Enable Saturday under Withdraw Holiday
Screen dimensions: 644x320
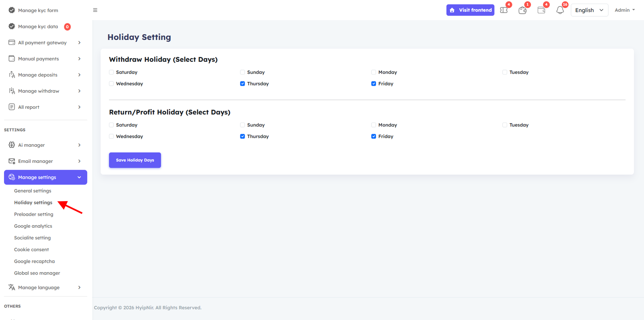[111, 73]
